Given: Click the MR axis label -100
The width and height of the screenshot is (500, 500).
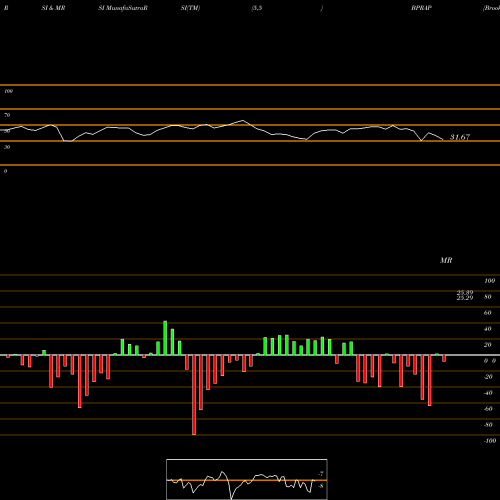Looking at the screenshot, I should (490, 441).
